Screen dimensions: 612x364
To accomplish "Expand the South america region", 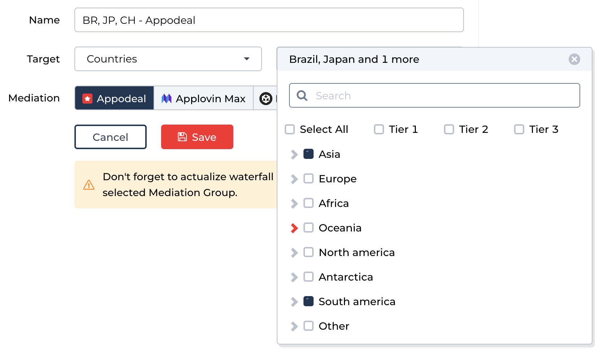I will (x=294, y=302).
